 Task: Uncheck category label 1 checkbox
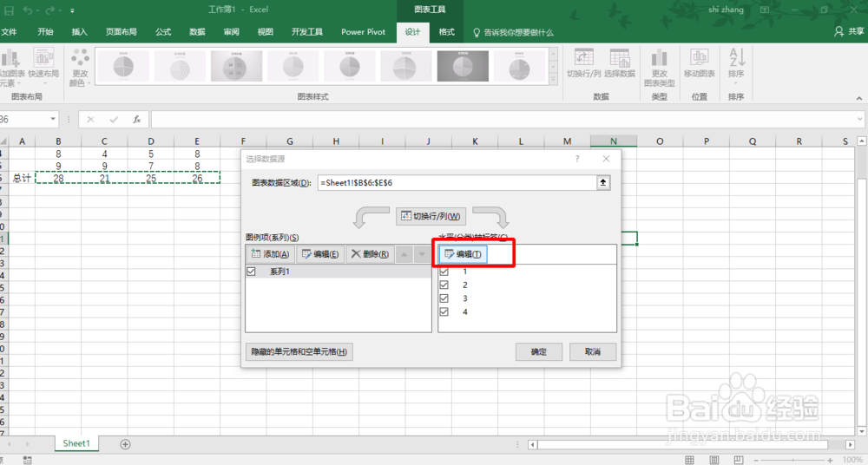point(444,272)
